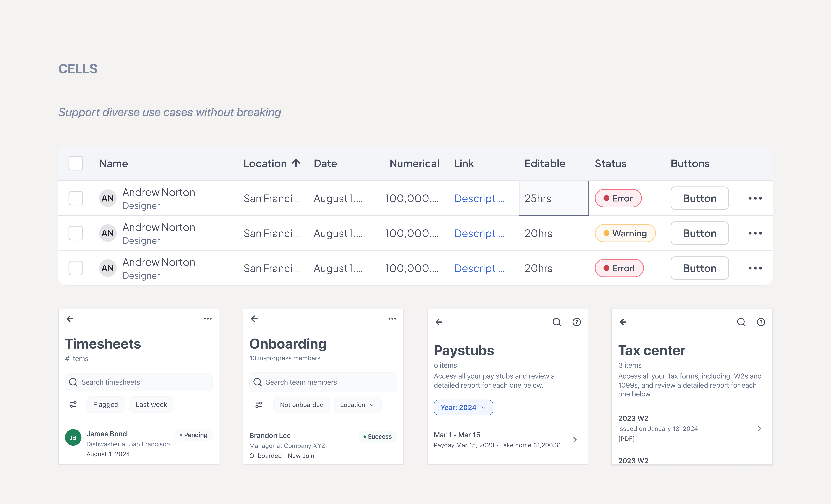Open search in the Tax center card
This screenshot has width=831, height=504.
pyautogui.click(x=741, y=322)
